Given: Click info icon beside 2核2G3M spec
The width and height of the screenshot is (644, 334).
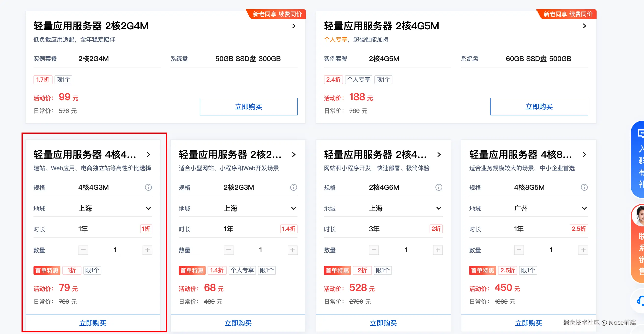Looking at the screenshot, I should [x=293, y=187].
